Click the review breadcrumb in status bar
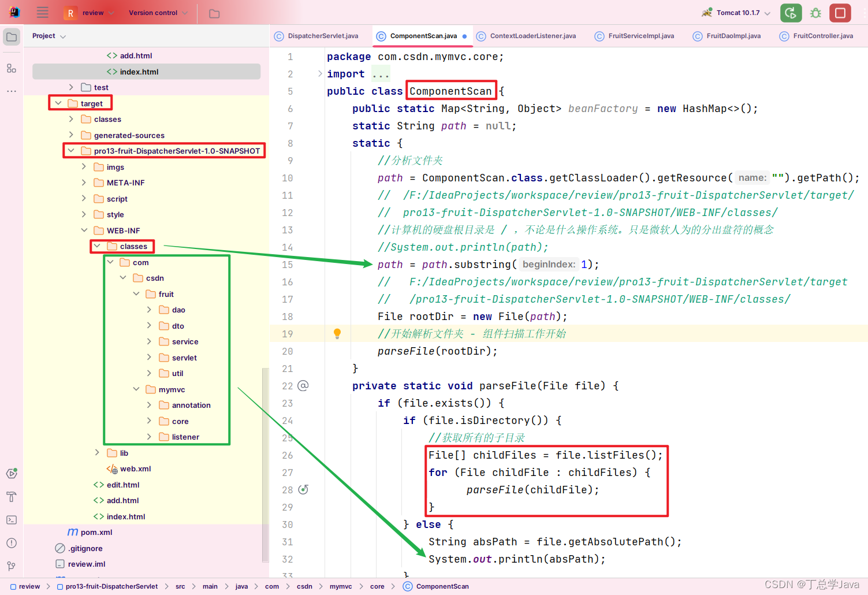Viewport: 868px width, 595px height. 25,586
